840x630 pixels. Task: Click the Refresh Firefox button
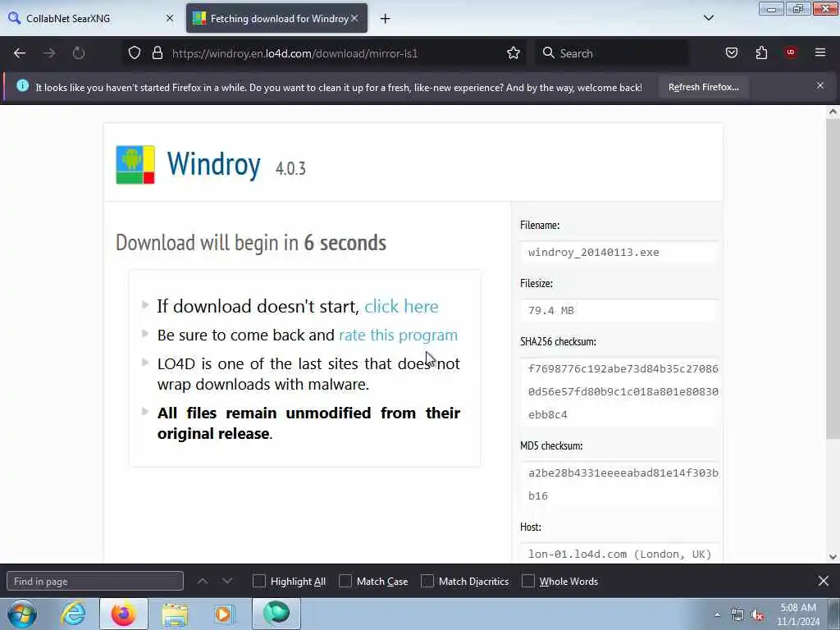point(703,87)
